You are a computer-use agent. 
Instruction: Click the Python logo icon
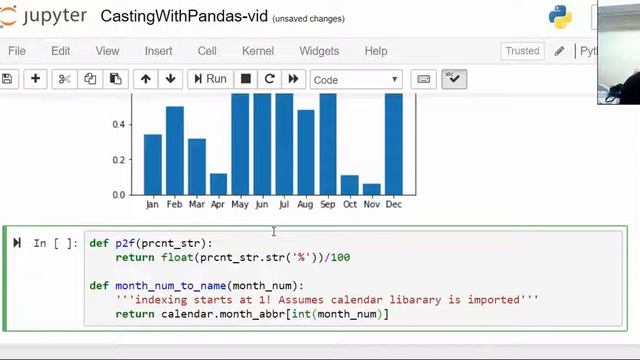click(560, 17)
